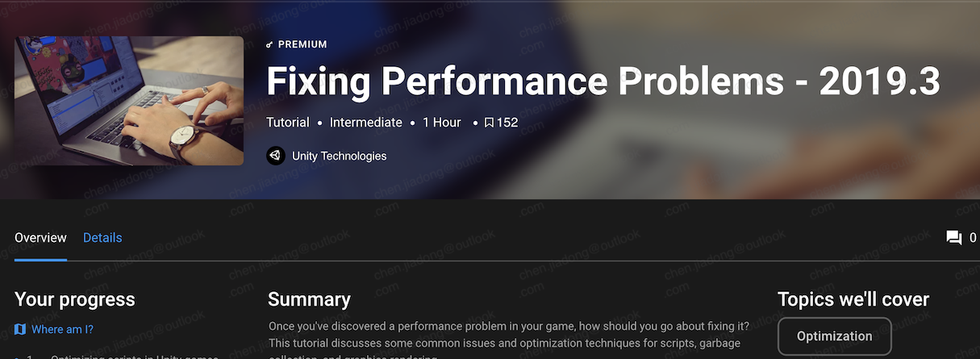The image size is (980, 359).
Task: Click the Unity logo avatar icon
Action: coord(276,156)
